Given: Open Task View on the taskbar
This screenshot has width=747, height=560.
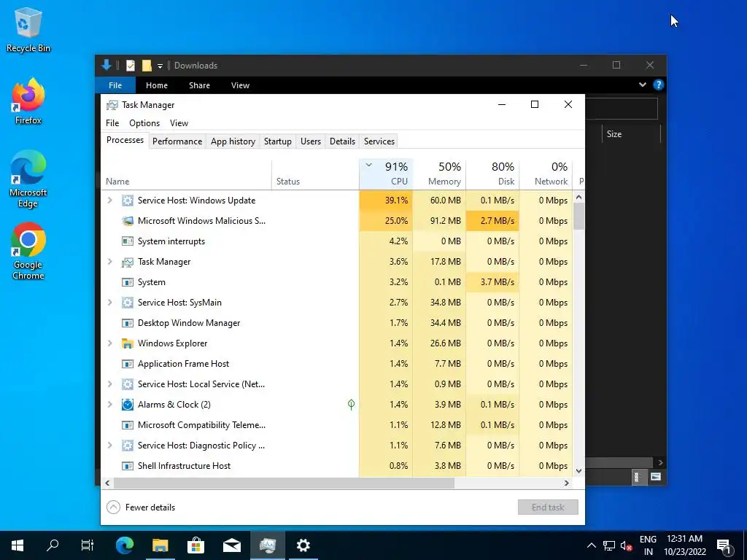Looking at the screenshot, I should [x=88, y=545].
